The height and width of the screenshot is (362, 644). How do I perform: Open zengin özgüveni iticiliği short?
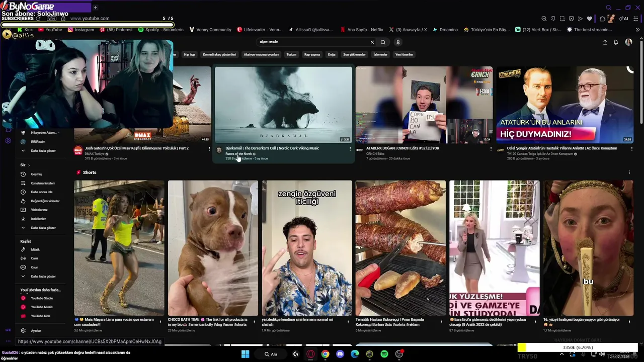307,248
